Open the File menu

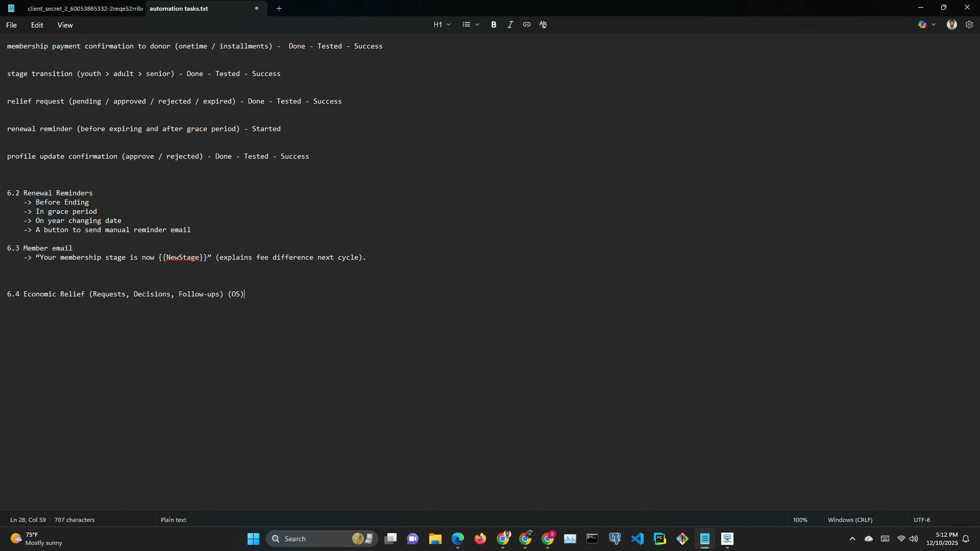(11, 25)
